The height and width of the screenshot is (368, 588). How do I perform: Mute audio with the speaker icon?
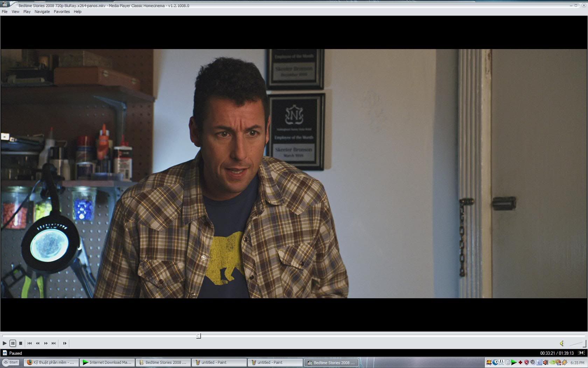tap(562, 343)
